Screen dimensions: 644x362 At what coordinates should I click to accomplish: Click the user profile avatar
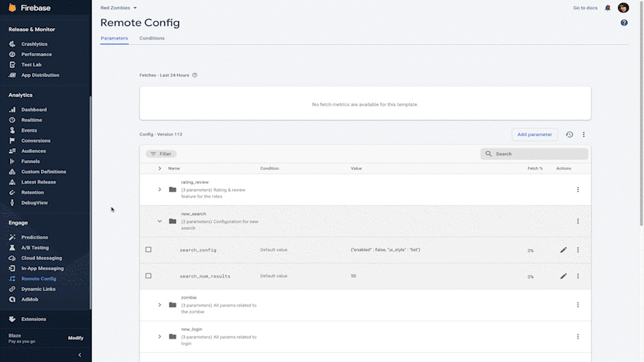[623, 8]
